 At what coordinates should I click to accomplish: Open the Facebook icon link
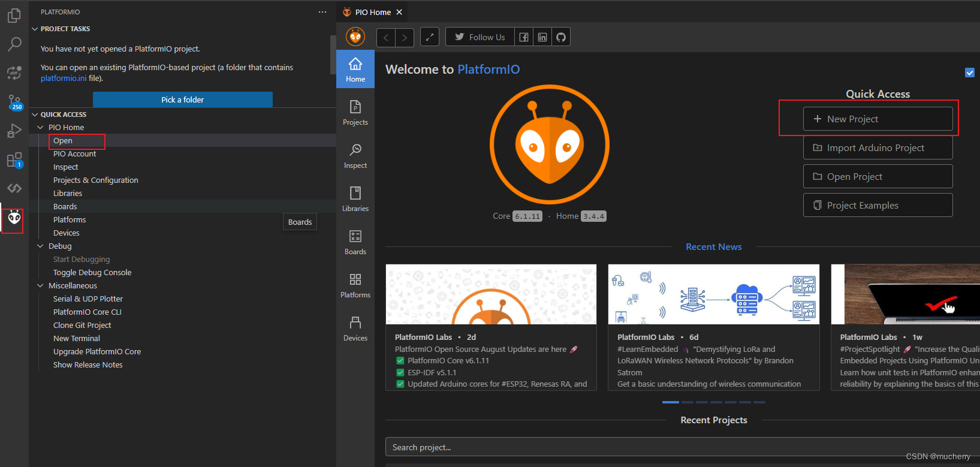pyautogui.click(x=524, y=37)
